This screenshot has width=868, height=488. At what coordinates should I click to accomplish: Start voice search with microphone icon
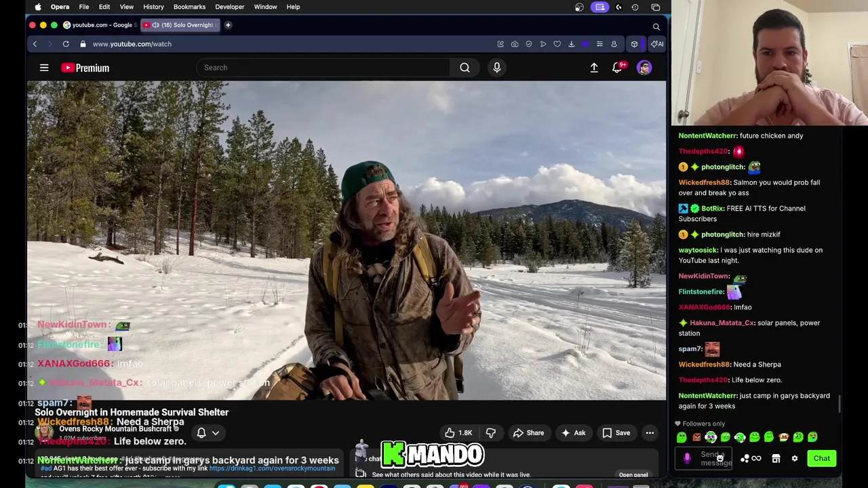coord(496,68)
